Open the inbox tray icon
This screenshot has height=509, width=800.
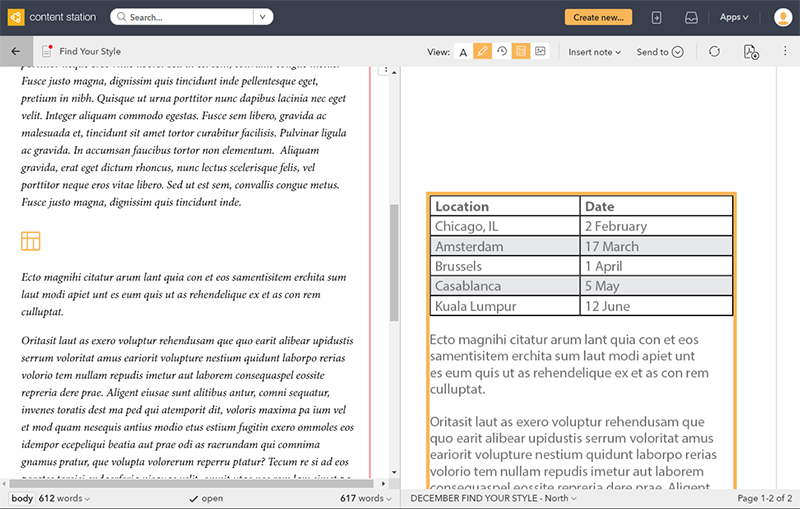tap(691, 17)
